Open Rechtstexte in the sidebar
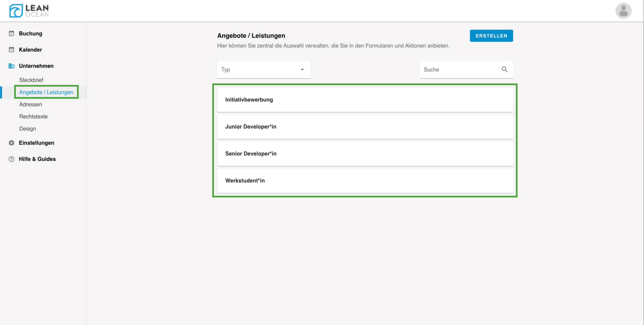The height and width of the screenshot is (325, 644). 33,117
